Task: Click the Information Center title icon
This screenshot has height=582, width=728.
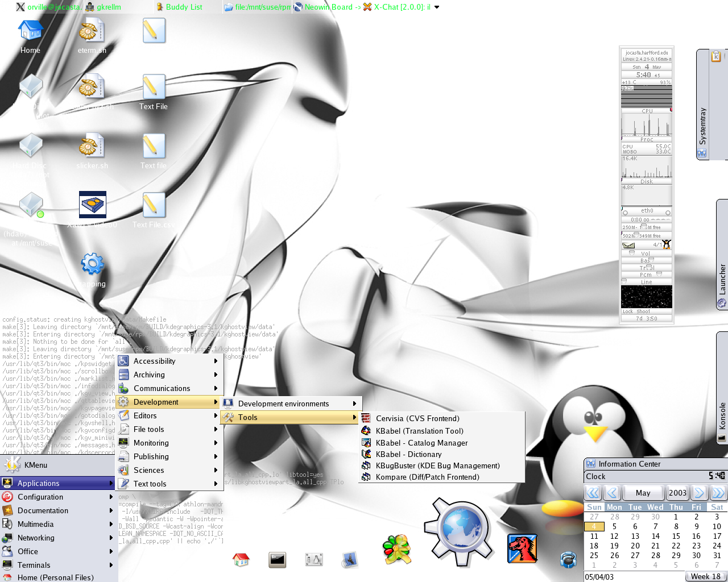Action: click(x=591, y=464)
